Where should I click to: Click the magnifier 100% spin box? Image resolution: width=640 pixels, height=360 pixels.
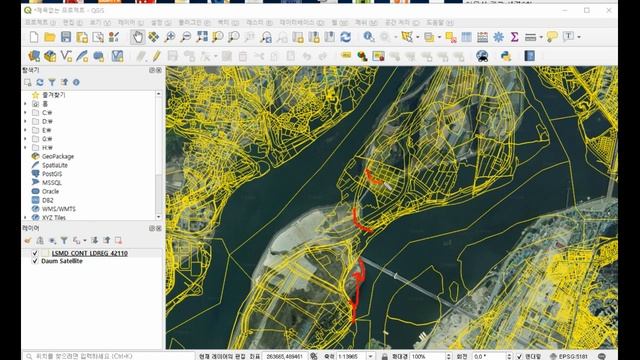[x=431, y=356]
